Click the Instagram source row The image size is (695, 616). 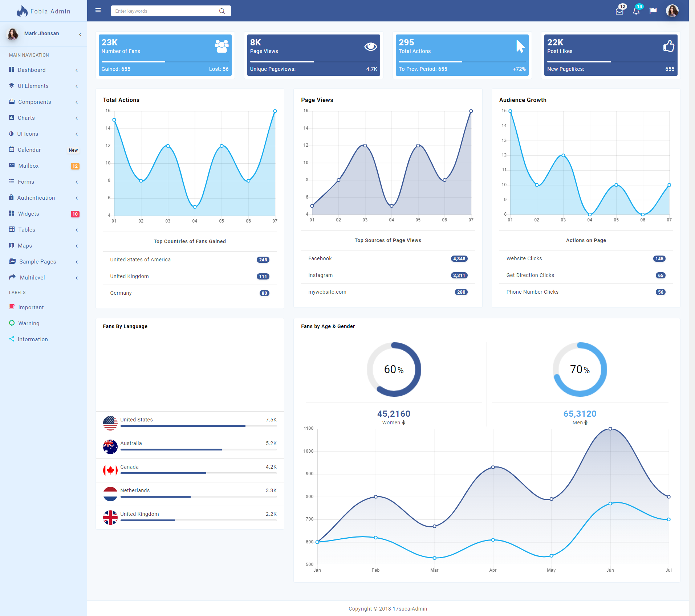pos(388,275)
